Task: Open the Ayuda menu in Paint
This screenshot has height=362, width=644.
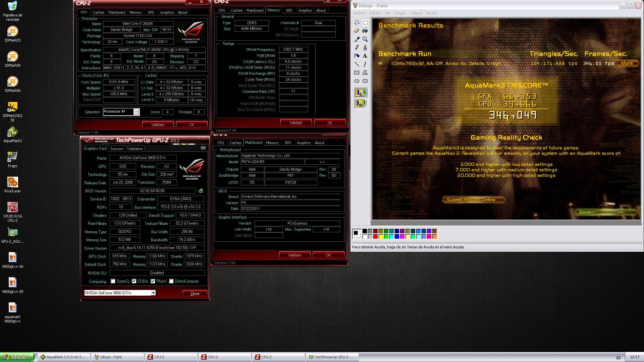Action: tap(431, 13)
